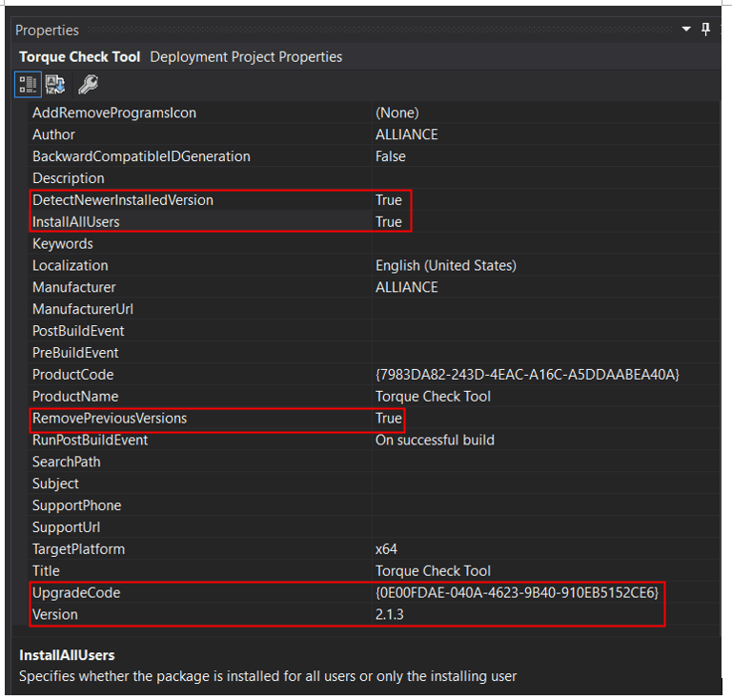The height and width of the screenshot is (700, 732).
Task: Select the Subject property
Action: tap(55, 484)
